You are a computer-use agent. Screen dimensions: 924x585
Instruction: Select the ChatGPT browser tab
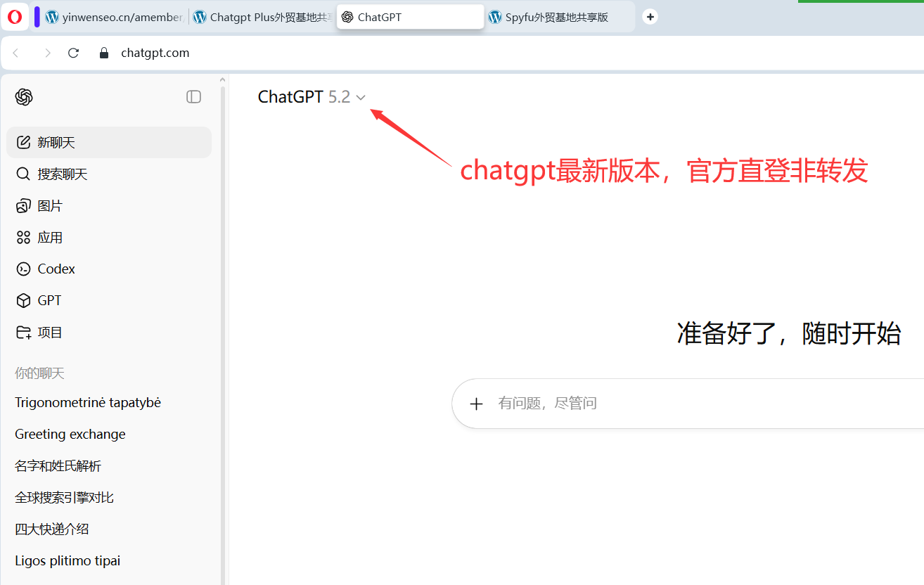(x=411, y=17)
